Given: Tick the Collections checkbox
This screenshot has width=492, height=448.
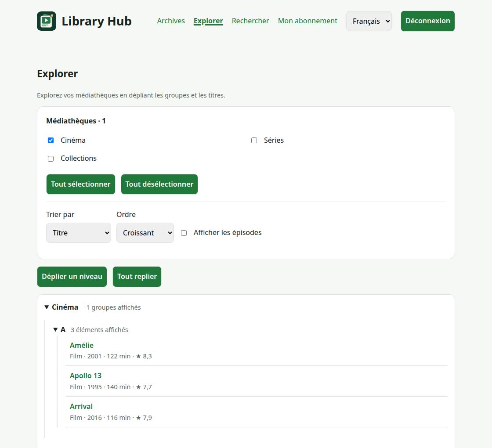Looking at the screenshot, I should [x=51, y=159].
